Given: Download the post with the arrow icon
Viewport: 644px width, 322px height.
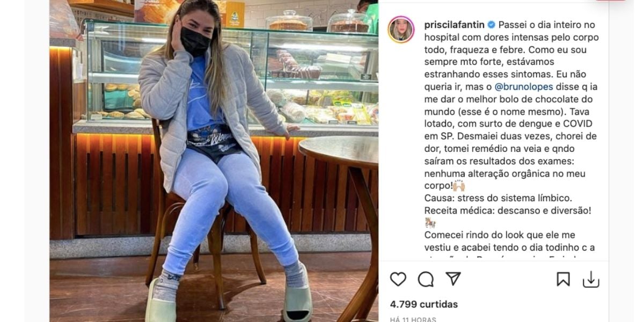Looking at the screenshot, I should click(591, 279).
